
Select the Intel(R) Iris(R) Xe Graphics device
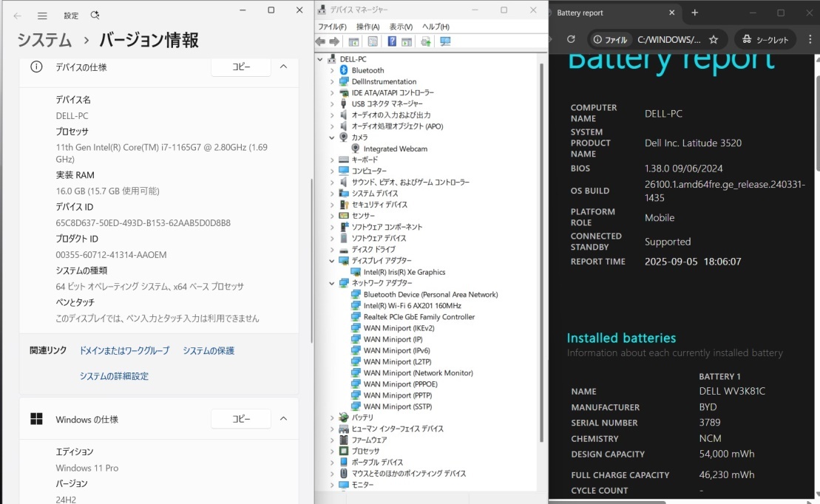(403, 271)
